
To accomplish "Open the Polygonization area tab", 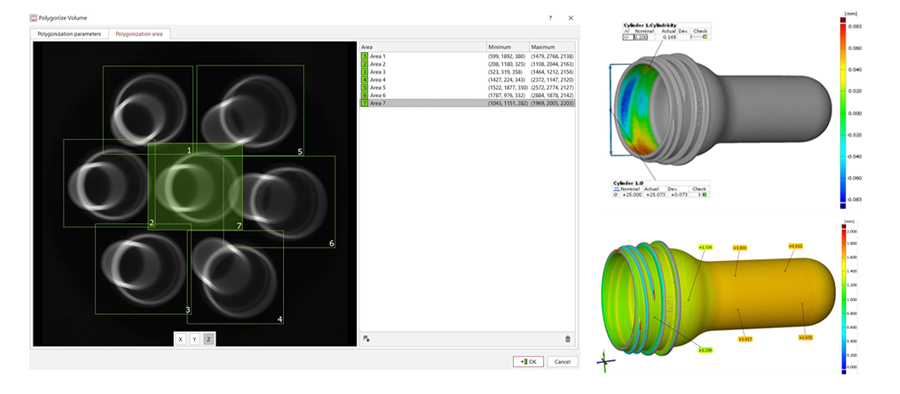I will [x=139, y=34].
